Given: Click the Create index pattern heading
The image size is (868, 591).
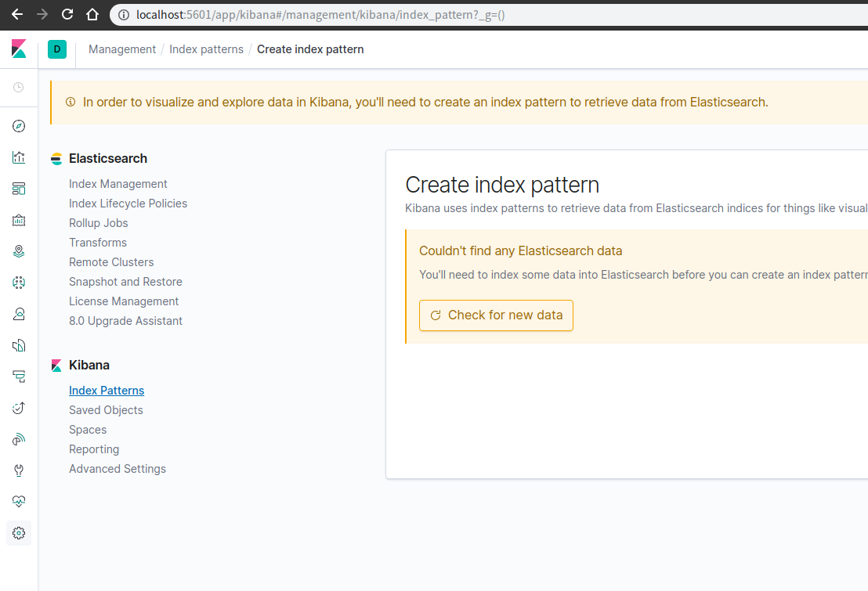Looking at the screenshot, I should tap(502, 185).
